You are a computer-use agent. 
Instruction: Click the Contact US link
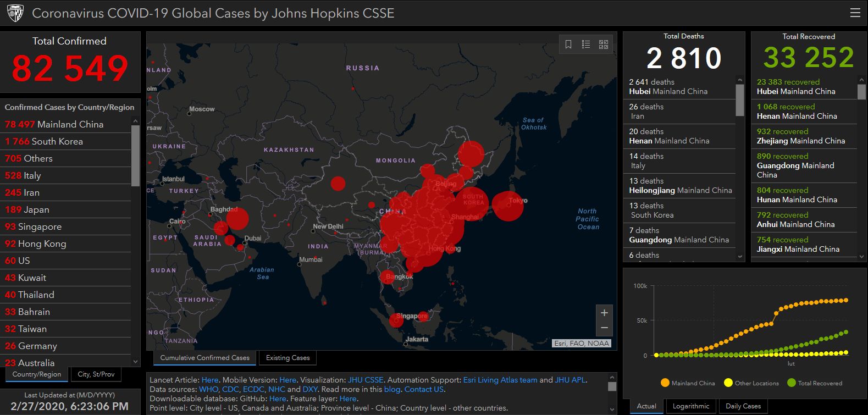[424, 389]
